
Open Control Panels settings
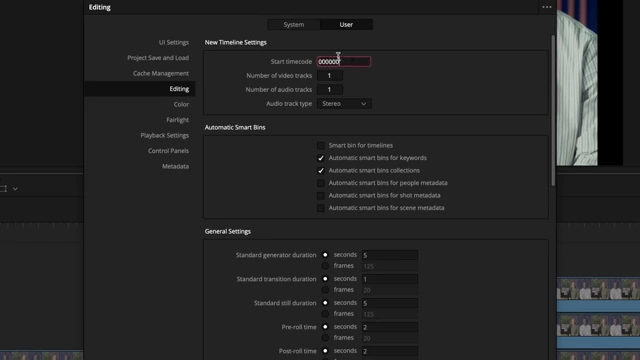pos(168,151)
